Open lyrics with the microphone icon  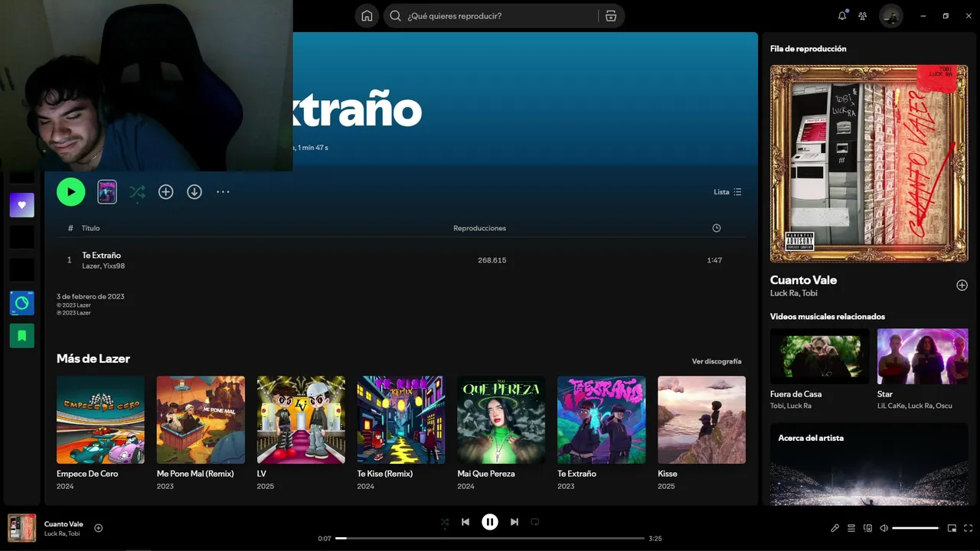835,528
